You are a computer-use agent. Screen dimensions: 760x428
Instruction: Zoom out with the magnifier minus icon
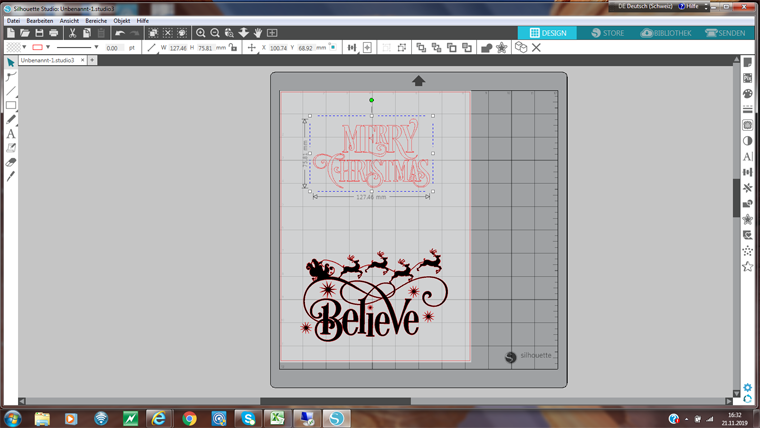coord(215,33)
